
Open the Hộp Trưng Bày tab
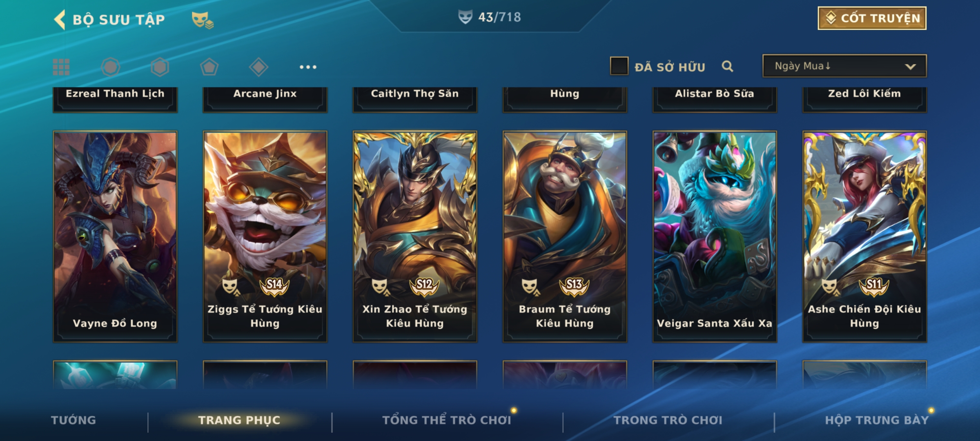[877, 420]
